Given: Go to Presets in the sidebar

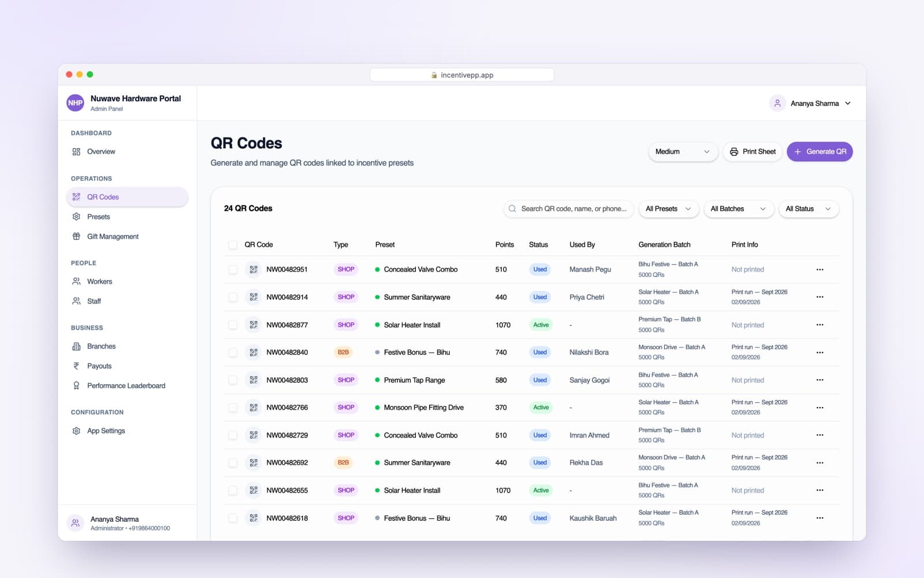Looking at the screenshot, I should click(x=127, y=217).
